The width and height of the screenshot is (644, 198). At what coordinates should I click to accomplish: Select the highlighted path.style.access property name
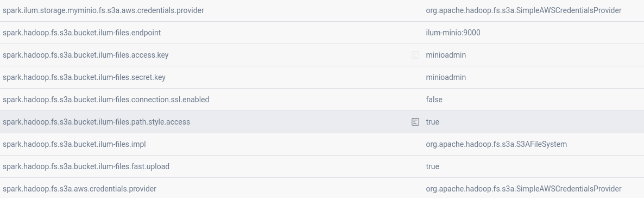point(97,122)
